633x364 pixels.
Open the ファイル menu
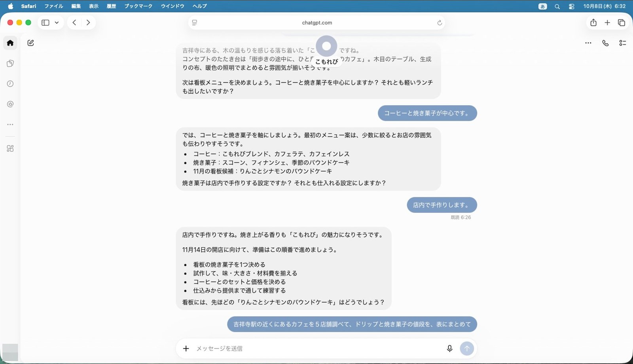click(54, 6)
